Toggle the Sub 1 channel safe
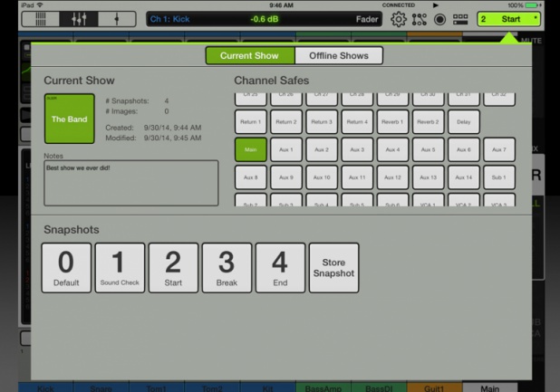 499,177
